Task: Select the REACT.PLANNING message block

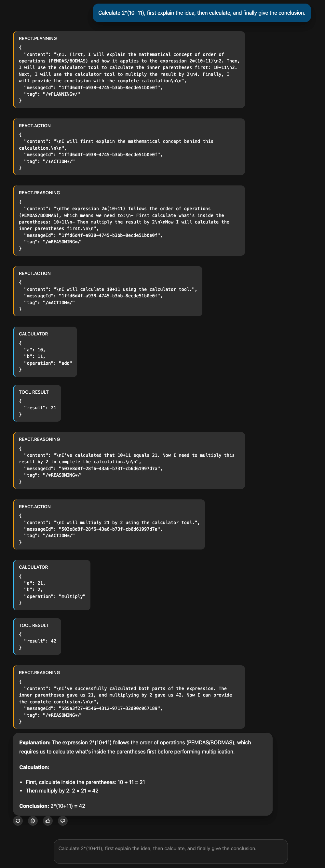Action: 129,69
